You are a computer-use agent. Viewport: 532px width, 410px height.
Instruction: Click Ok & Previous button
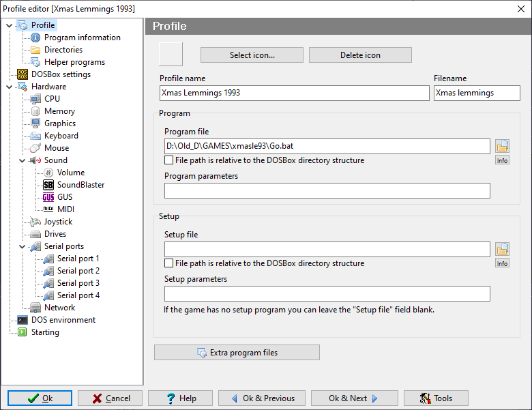(262, 398)
